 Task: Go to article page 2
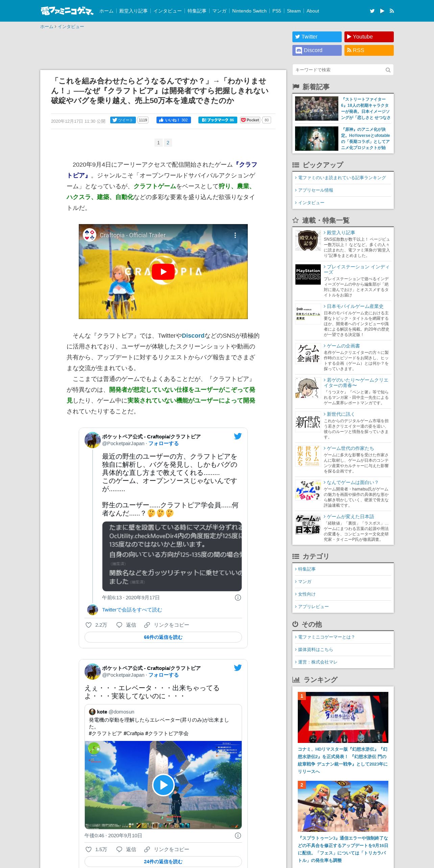[x=168, y=143]
